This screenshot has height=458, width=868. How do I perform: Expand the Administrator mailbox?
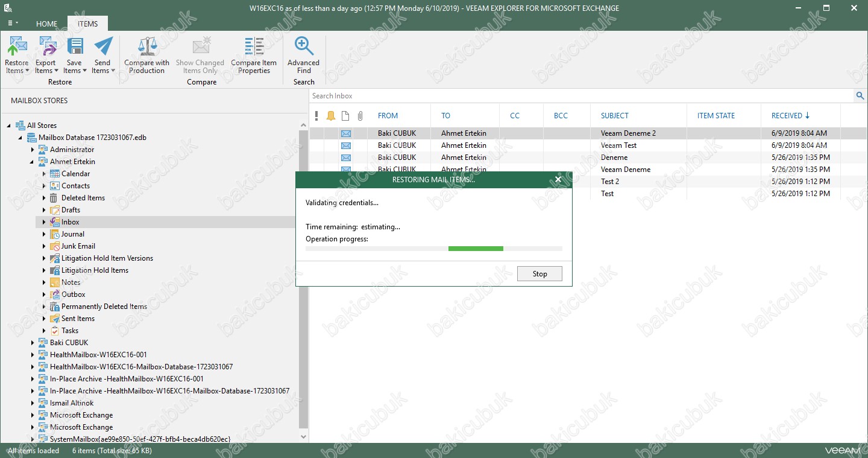33,150
